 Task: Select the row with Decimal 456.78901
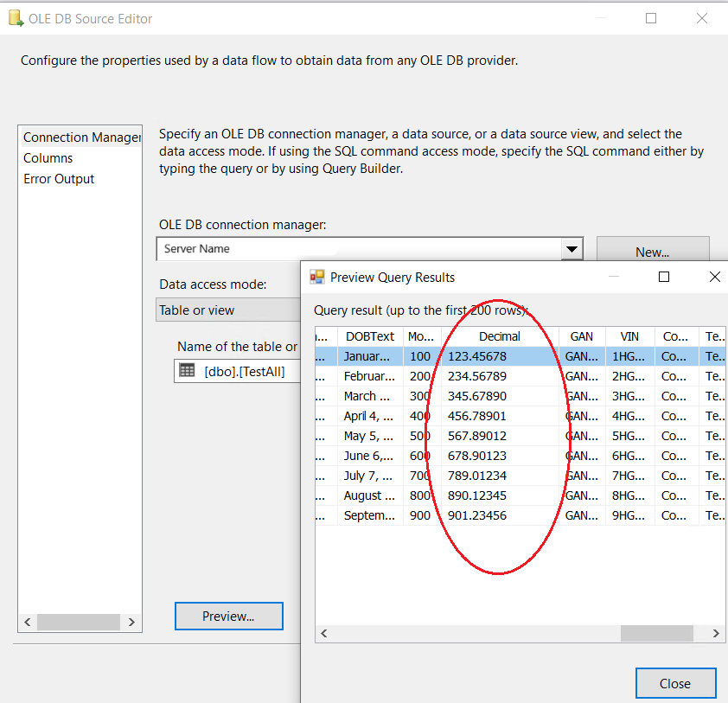[477, 416]
